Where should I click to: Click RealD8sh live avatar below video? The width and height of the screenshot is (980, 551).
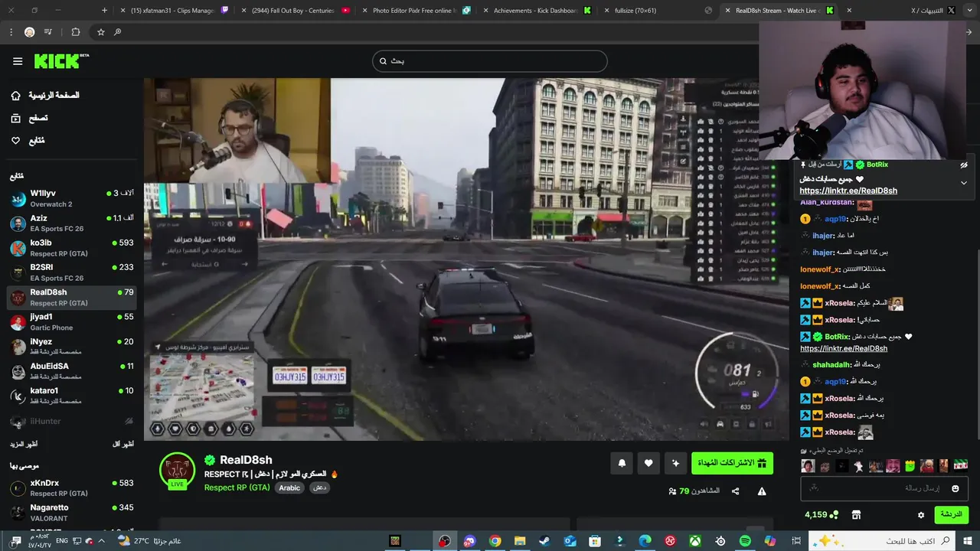177,470
